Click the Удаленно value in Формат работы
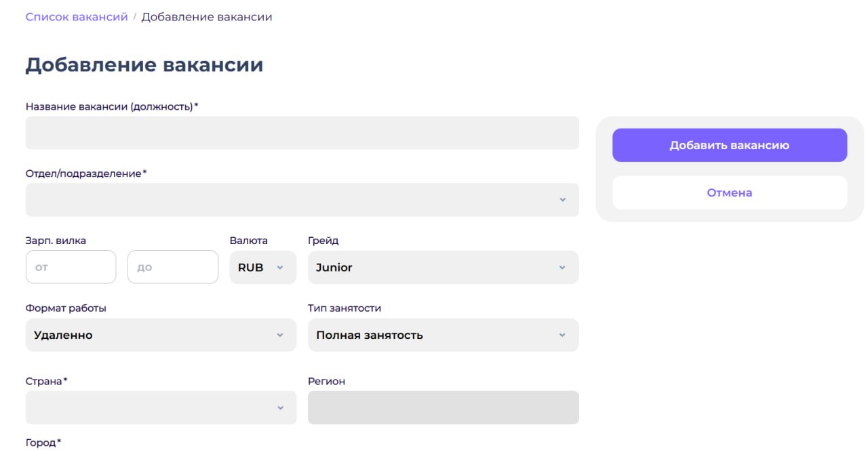The image size is (868, 450). tap(63, 335)
